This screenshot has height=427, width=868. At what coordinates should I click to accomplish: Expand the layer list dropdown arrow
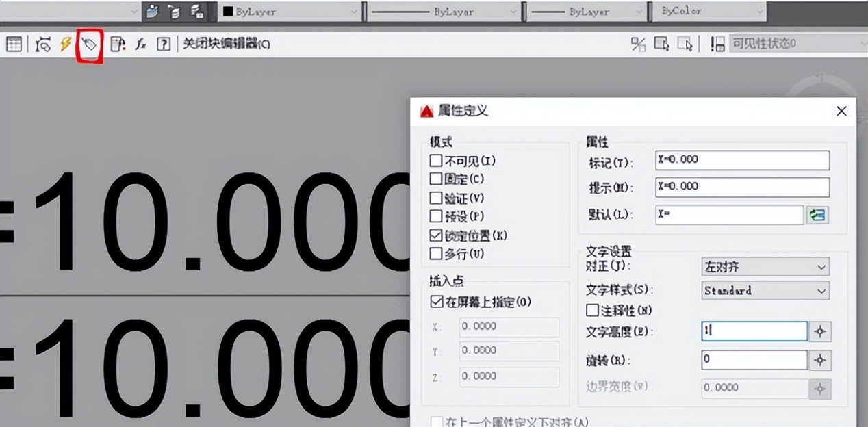point(133,11)
